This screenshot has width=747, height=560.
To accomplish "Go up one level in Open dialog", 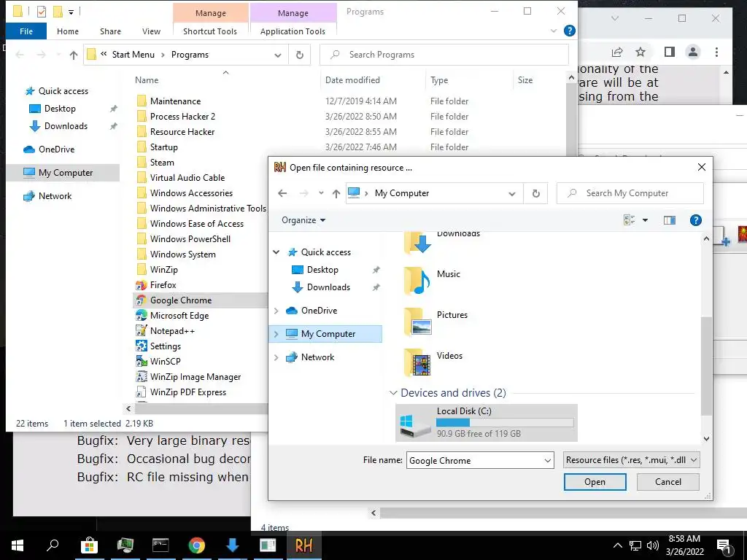I will point(336,193).
